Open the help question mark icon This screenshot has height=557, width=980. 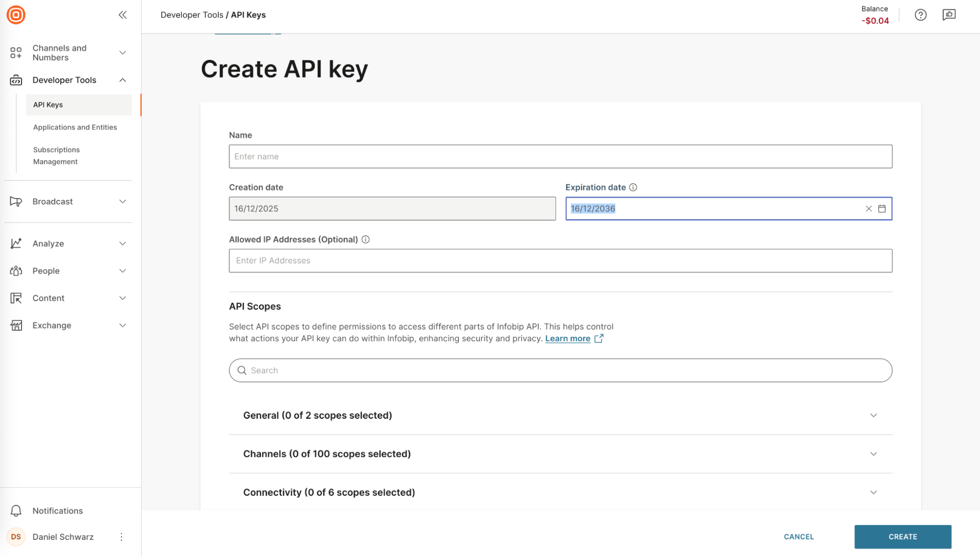[x=921, y=15]
